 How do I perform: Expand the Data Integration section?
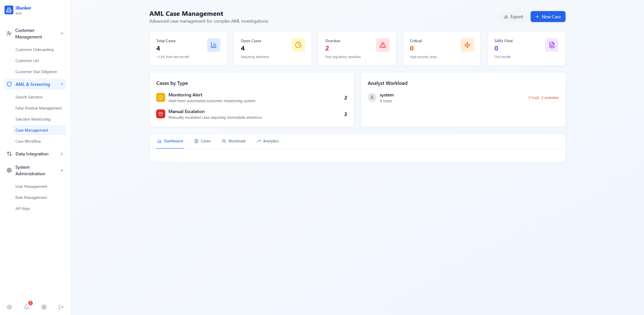pyautogui.click(x=62, y=154)
